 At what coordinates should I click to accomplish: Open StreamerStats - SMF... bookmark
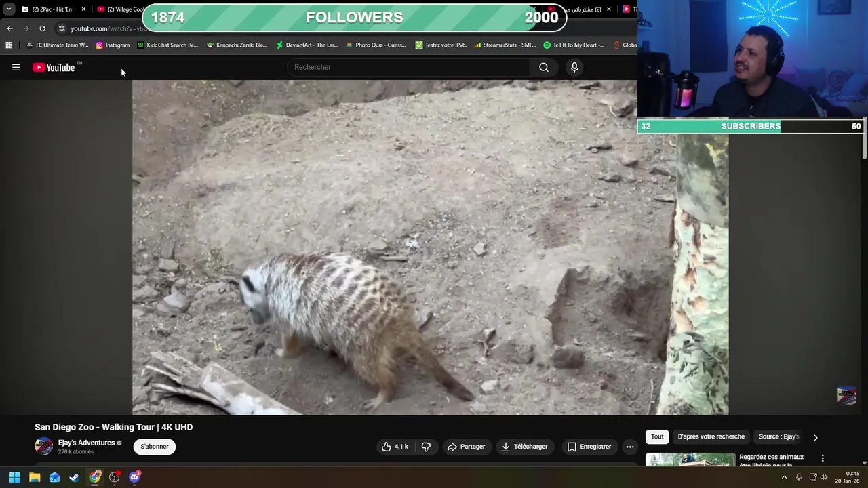[x=505, y=45]
